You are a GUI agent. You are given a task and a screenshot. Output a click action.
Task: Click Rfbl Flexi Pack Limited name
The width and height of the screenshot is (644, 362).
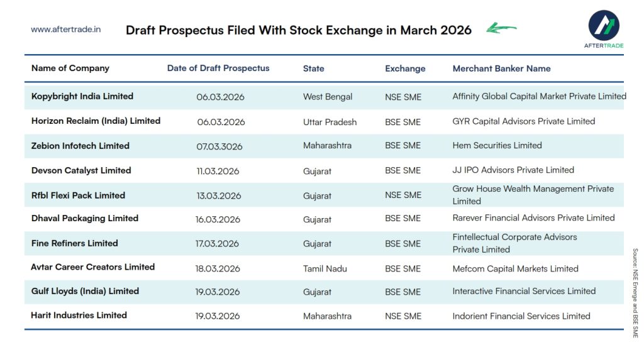point(78,195)
